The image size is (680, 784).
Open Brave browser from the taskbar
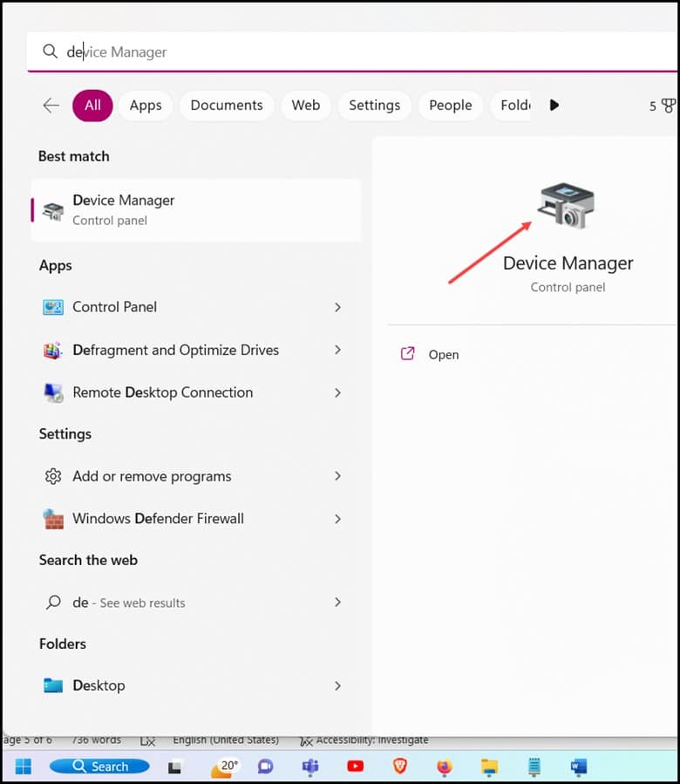(400, 766)
